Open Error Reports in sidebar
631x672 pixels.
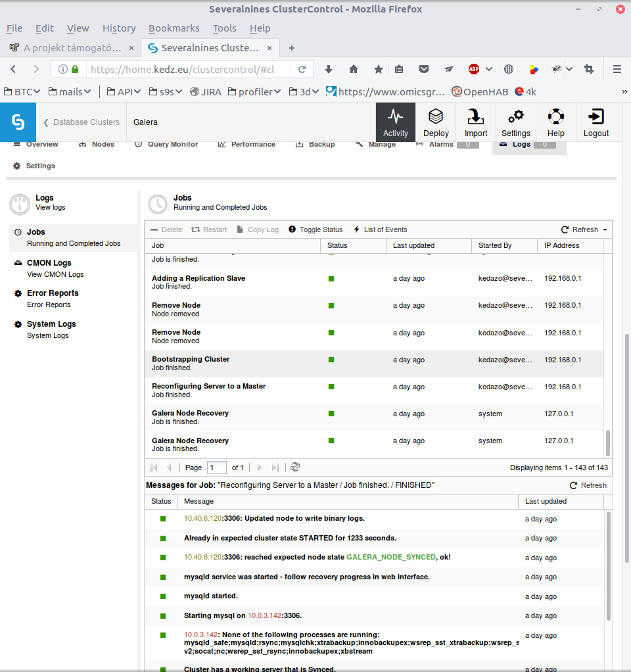point(73,299)
